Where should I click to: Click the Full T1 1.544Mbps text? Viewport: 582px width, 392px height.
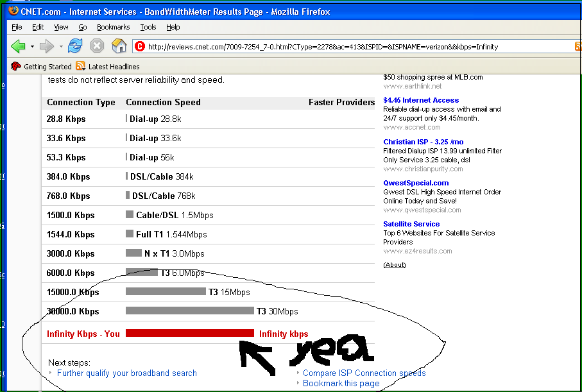click(171, 235)
